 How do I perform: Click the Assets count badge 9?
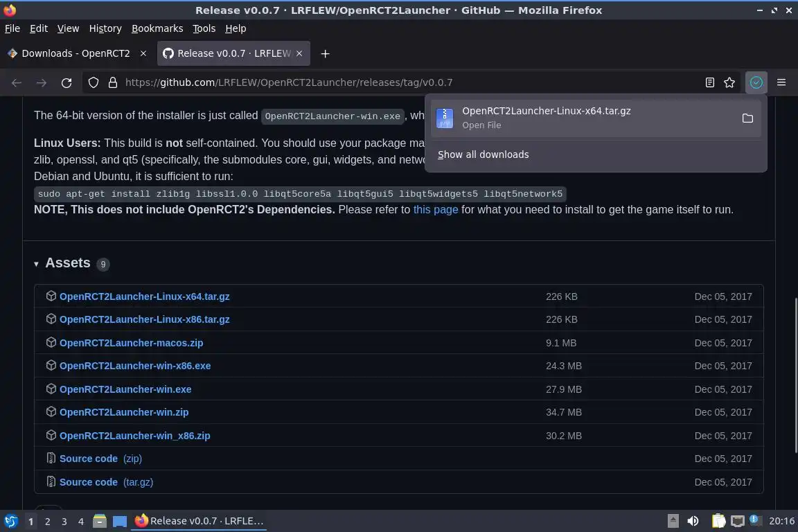pyautogui.click(x=103, y=264)
